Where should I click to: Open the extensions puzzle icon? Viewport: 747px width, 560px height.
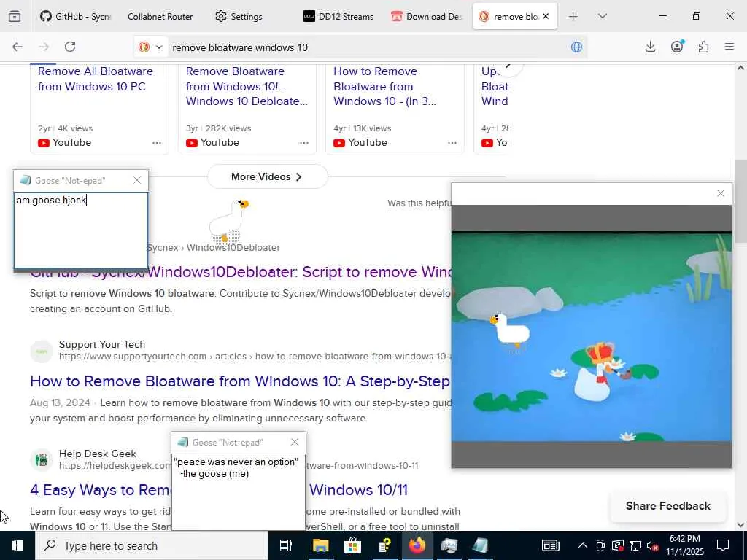coord(703,47)
